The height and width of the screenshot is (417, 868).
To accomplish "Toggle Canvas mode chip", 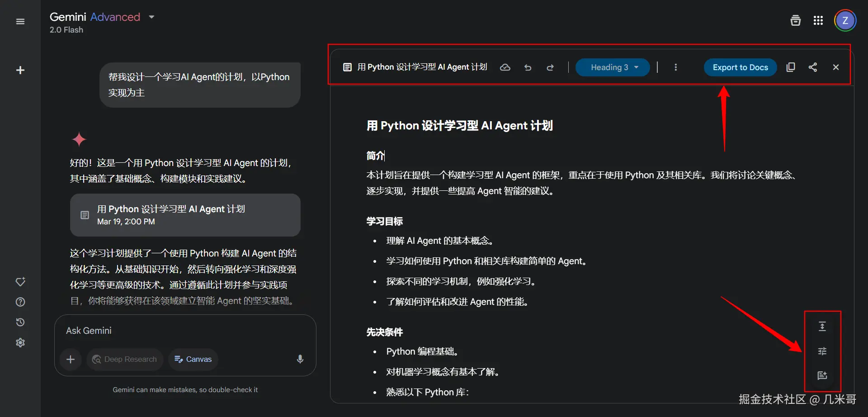I will [x=193, y=359].
